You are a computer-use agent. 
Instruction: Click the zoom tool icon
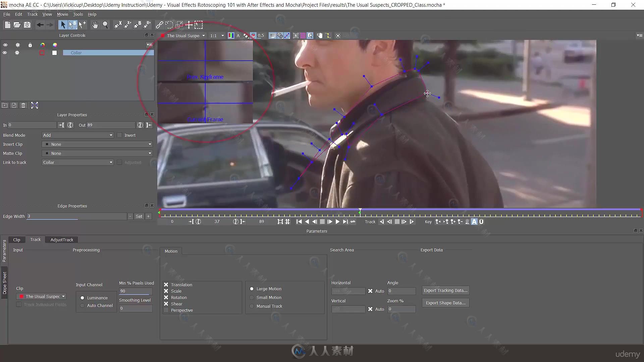(105, 25)
